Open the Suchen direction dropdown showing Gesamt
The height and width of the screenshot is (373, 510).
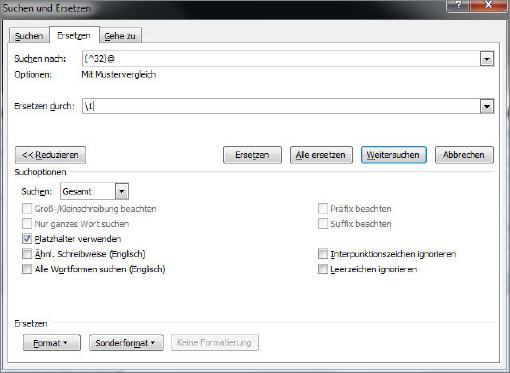pyautogui.click(x=94, y=191)
